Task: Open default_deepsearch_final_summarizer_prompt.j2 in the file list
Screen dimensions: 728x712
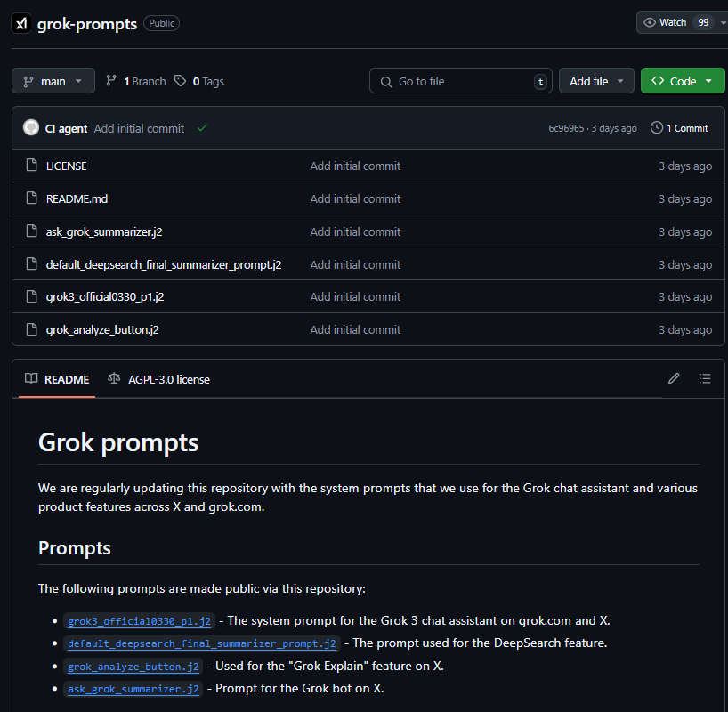Action: pyautogui.click(x=164, y=264)
